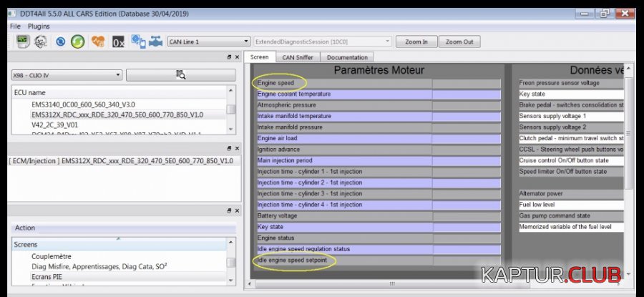Open the CAN Line 1 dropdown
The width and height of the screenshot is (644, 297).
(209, 42)
